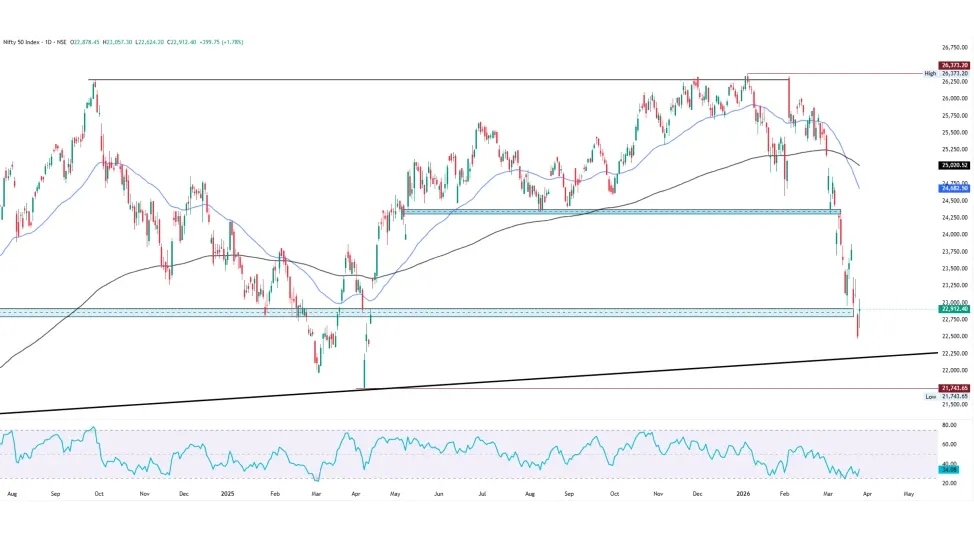Select the lower blue support zone rectangle
974x548 pixels.
point(400,313)
